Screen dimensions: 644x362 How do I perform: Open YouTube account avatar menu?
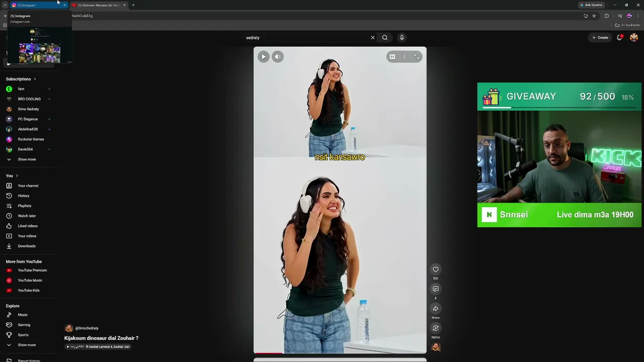(634, 38)
